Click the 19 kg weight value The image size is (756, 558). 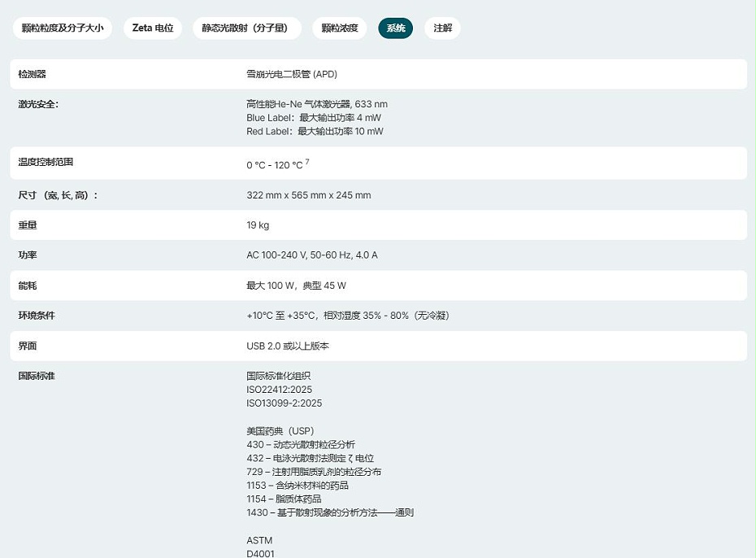click(258, 225)
